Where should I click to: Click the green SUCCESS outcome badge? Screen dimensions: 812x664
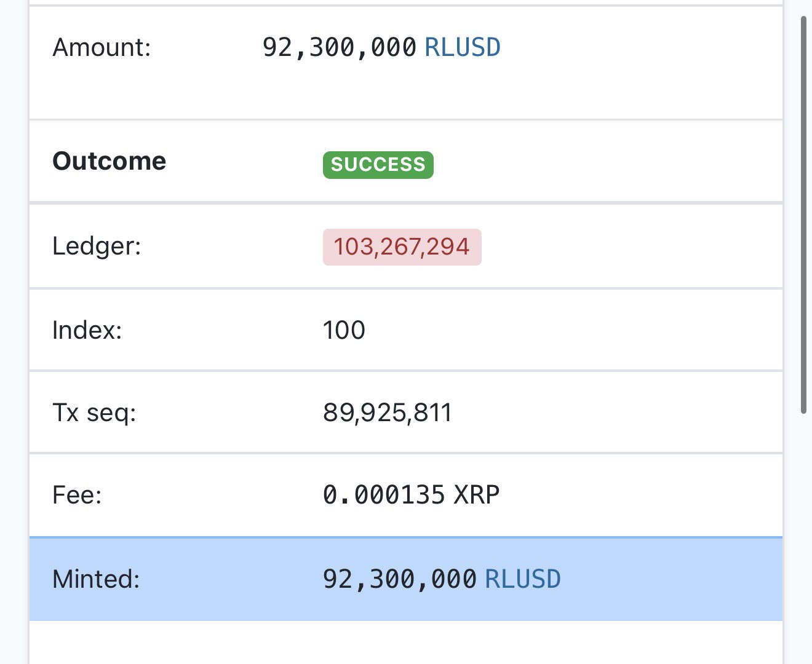coord(378,165)
